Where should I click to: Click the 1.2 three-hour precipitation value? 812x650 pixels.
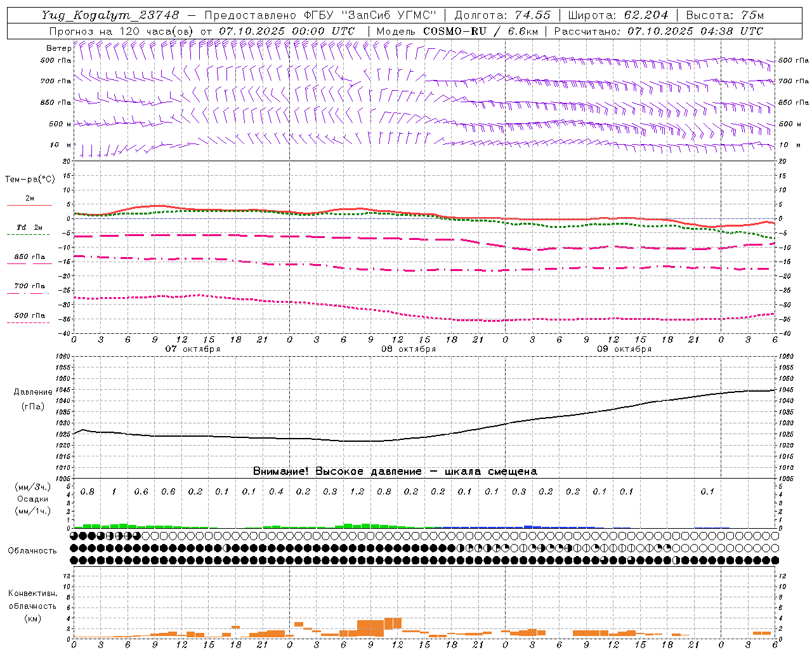pyautogui.click(x=357, y=491)
